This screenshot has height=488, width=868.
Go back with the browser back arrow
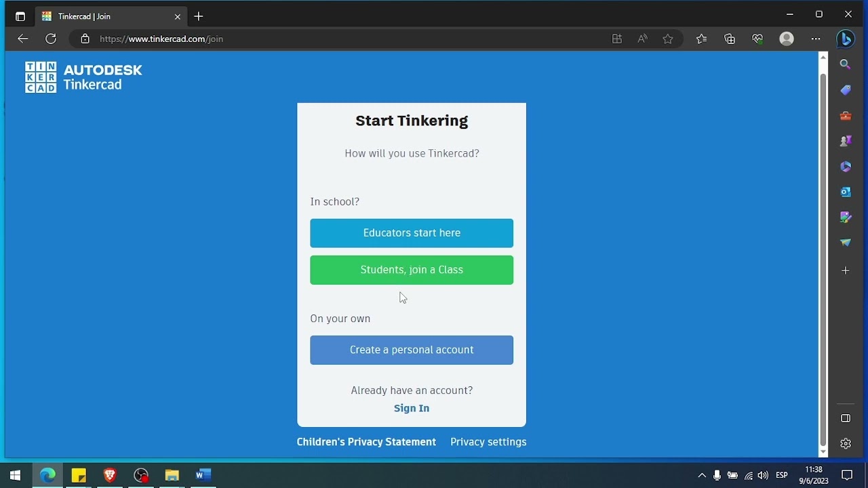pos(23,39)
